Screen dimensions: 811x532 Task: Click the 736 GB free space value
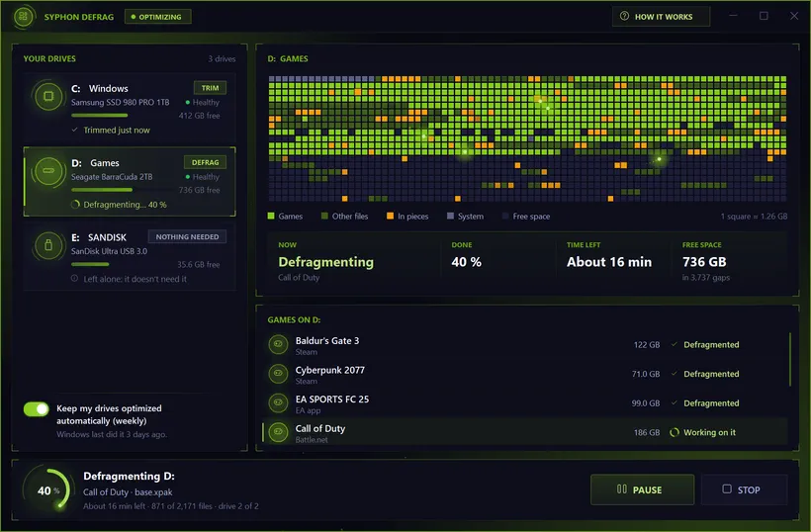(704, 262)
